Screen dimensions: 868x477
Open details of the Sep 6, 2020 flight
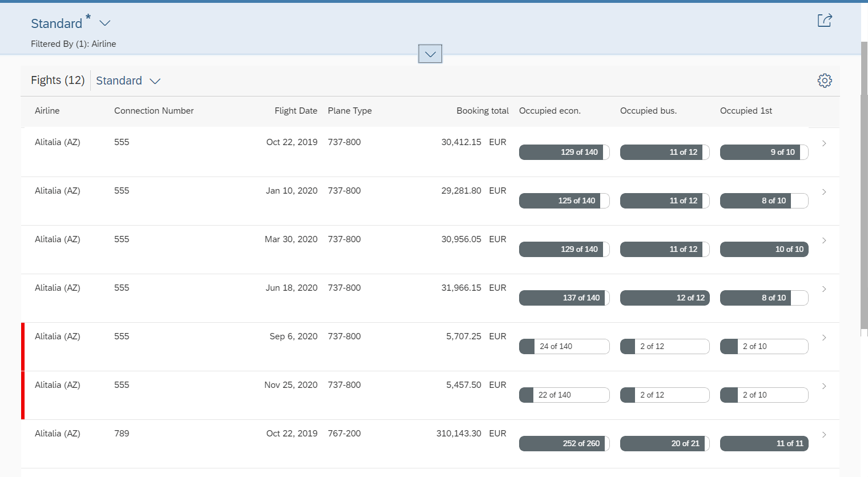pyautogui.click(x=824, y=338)
